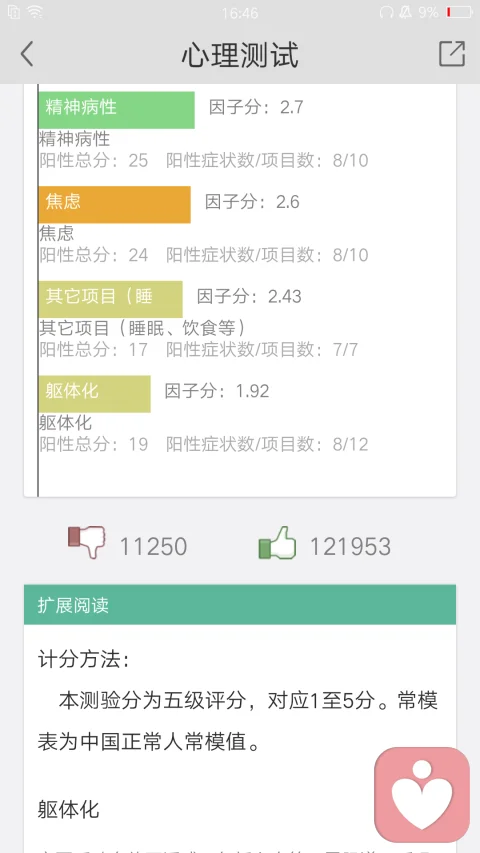Tap the Wi-Fi status icon

35,12
